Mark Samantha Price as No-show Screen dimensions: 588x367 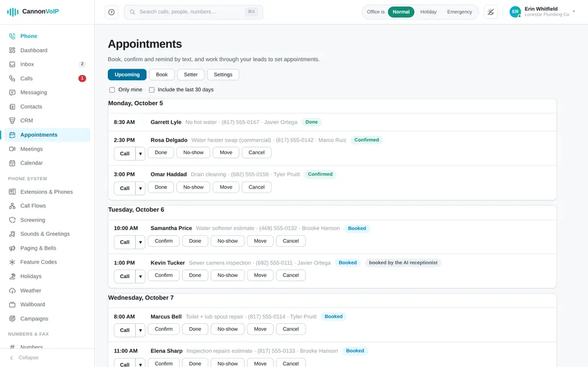coord(227,241)
